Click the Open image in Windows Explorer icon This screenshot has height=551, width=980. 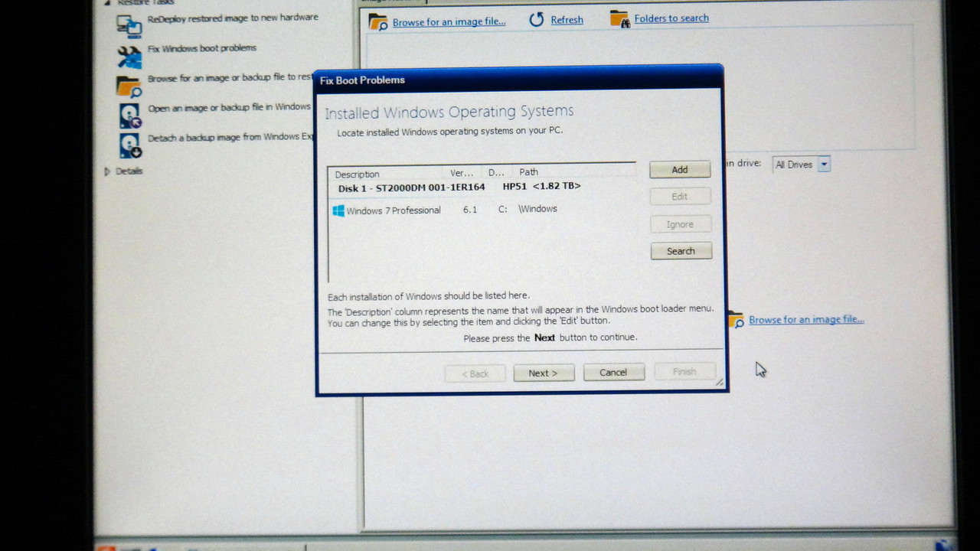click(130, 116)
